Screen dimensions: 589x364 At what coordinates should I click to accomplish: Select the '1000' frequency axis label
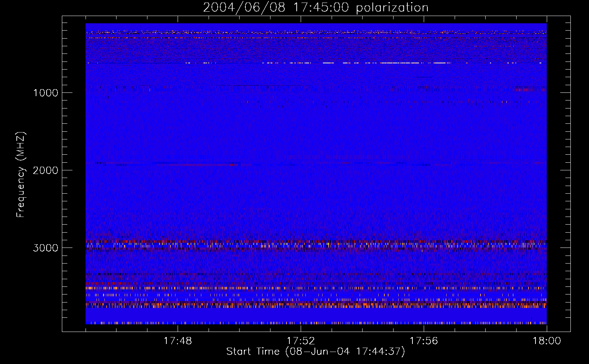tap(46, 93)
